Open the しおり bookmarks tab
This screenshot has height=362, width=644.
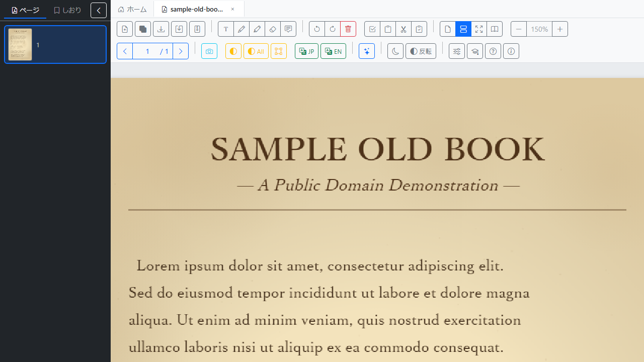point(67,10)
